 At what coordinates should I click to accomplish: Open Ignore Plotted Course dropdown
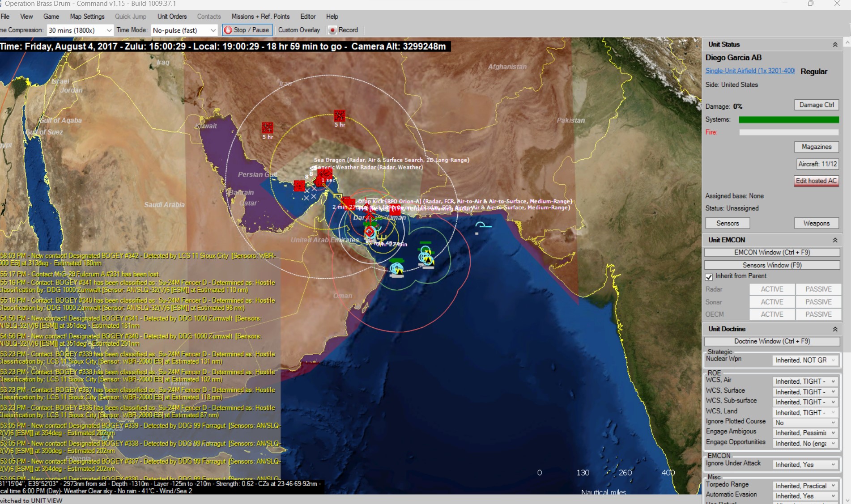805,423
